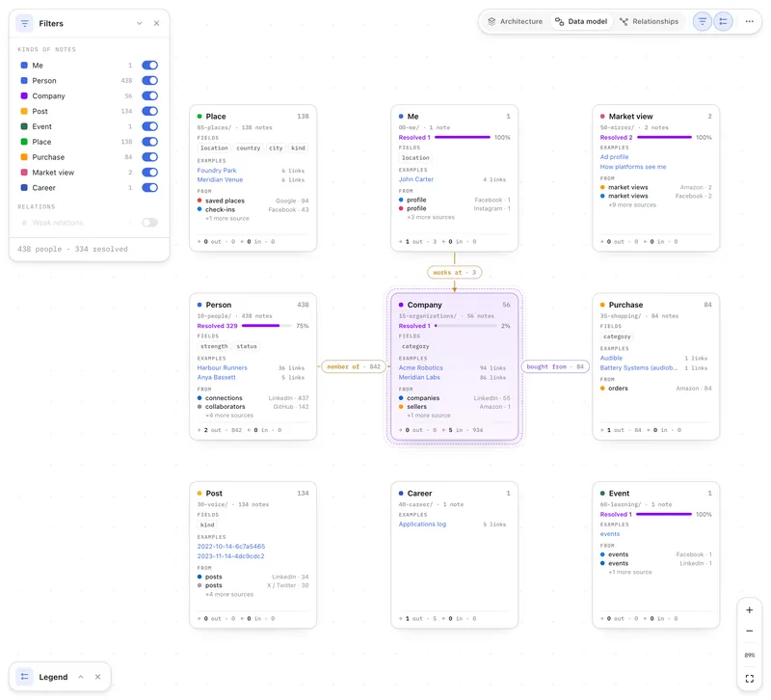This screenshot has width=771, height=700.
Task: Open the Acme Robotics link
Action: pyautogui.click(x=420, y=367)
